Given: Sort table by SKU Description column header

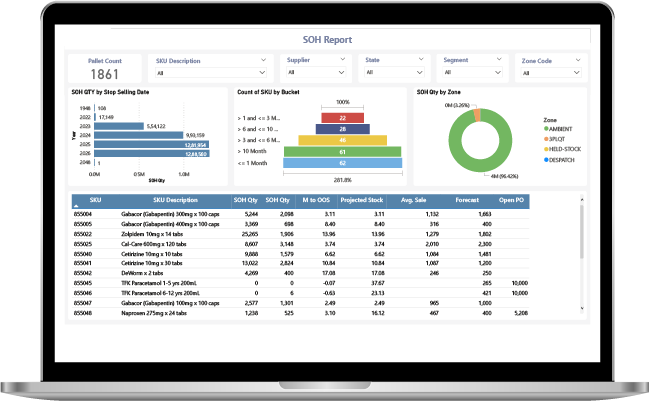Looking at the screenshot, I should click(175, 200).
